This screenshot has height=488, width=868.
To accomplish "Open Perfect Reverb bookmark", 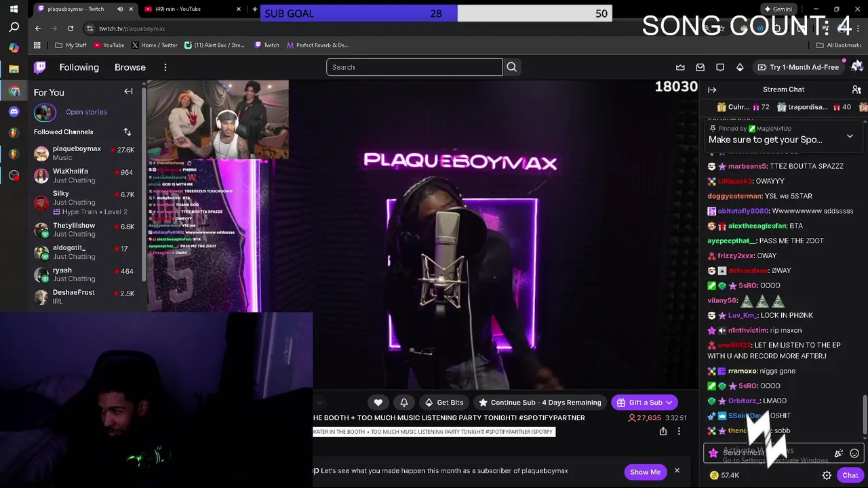I will (x=317, y=45).
